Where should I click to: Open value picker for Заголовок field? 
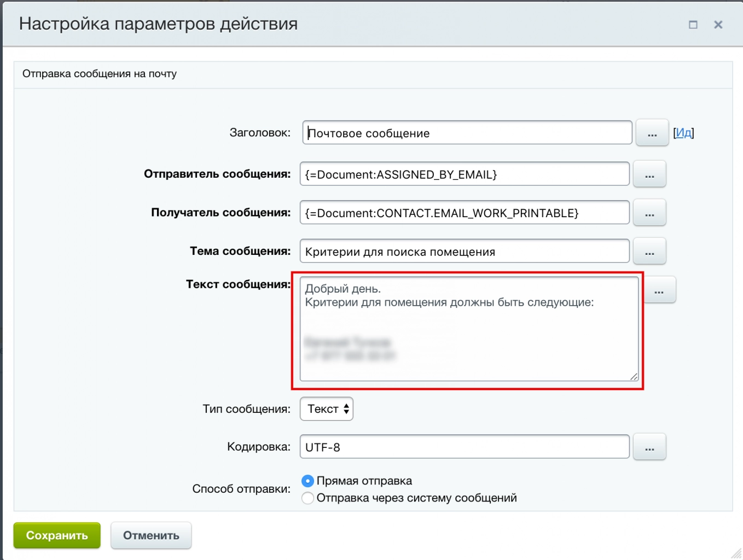coord(651,132)
